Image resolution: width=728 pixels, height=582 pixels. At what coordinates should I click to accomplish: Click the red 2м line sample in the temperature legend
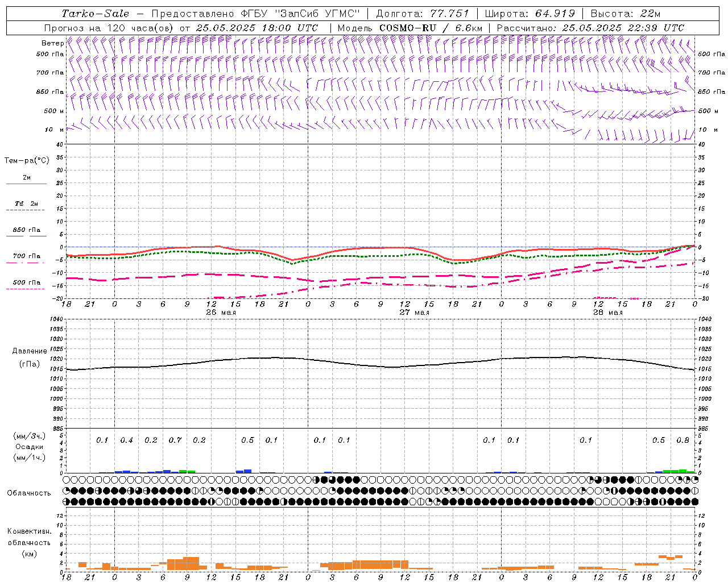[26, 184]
